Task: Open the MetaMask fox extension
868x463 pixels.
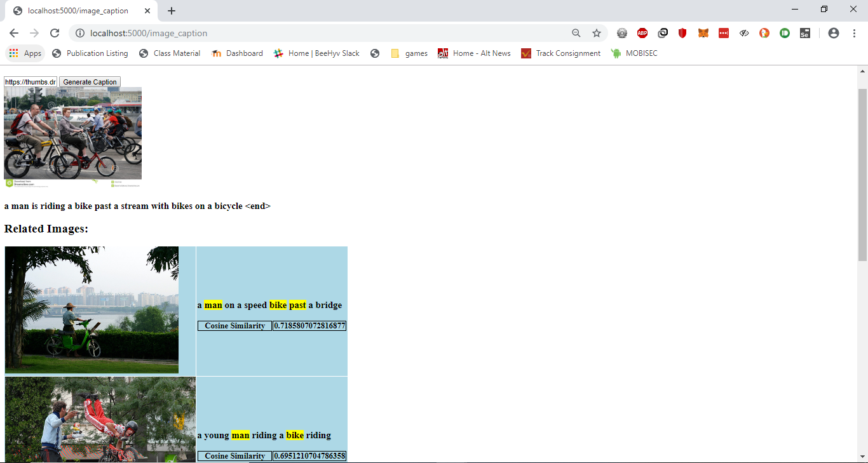Action: pyautogui.click(x=703, y=33)
